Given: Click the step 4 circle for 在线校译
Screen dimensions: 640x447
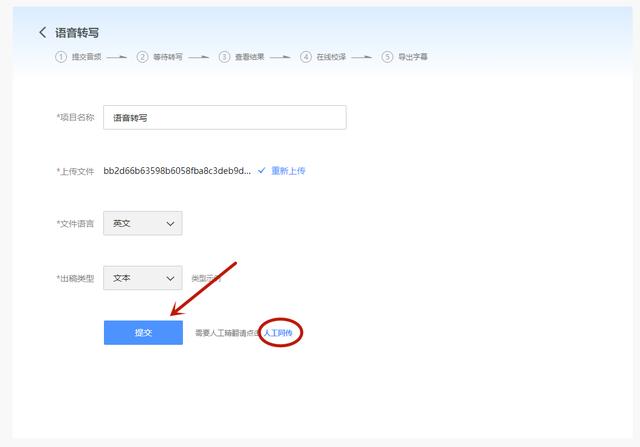Looking at the screenshot, I should pos(306,57).
